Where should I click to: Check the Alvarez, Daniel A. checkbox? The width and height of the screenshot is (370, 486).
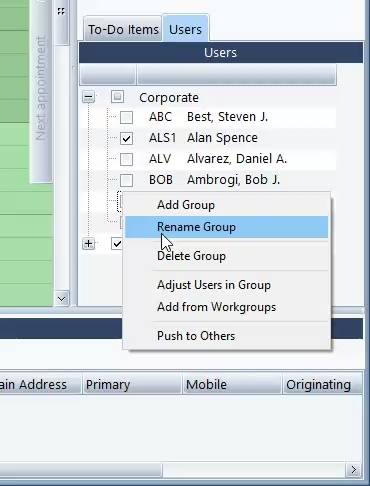(x=126, y=159)
